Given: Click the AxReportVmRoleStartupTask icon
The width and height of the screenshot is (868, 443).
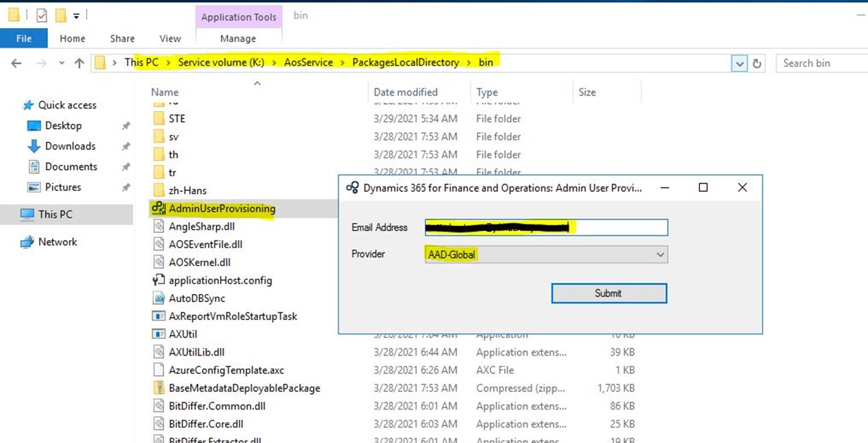Looking at the screenshot, I should pos(158,316).
